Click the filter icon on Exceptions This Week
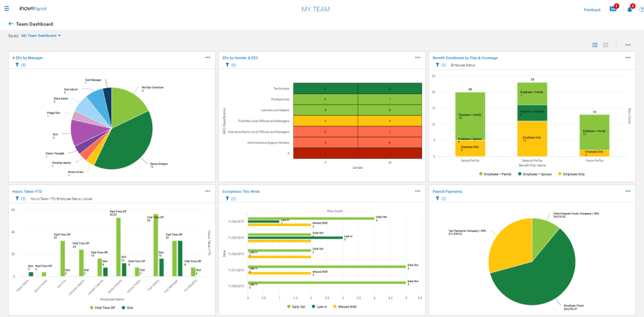Image resolution: width=644 pixels, height=317 pixels. point(227,199)
